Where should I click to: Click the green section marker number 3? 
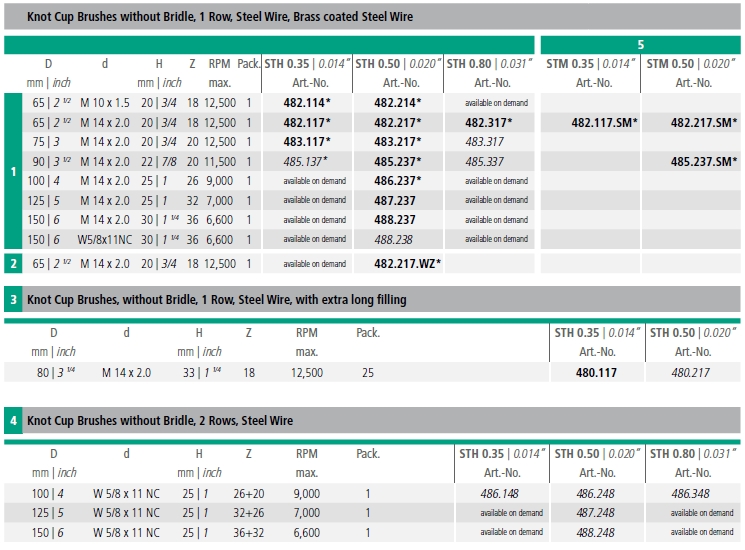[13, 300]
